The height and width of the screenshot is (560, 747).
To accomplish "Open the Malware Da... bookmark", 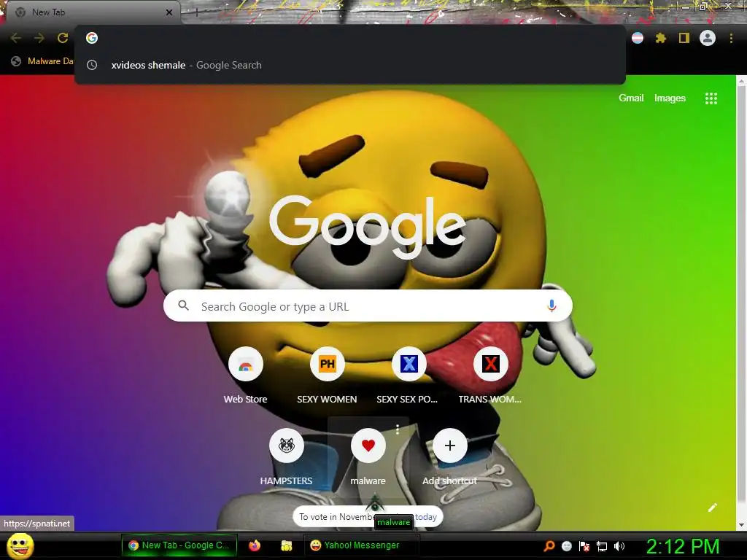I will (x=43, y=61).
